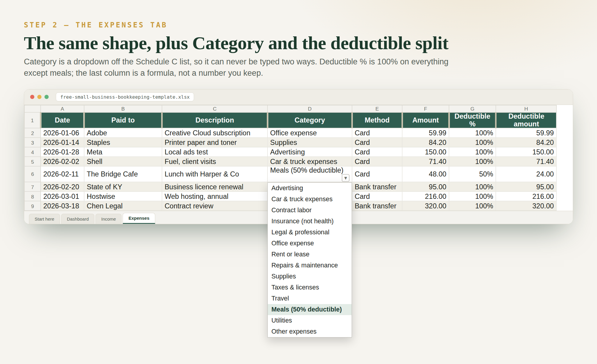Open the Start here sheet tab

(x=44, y=219)
